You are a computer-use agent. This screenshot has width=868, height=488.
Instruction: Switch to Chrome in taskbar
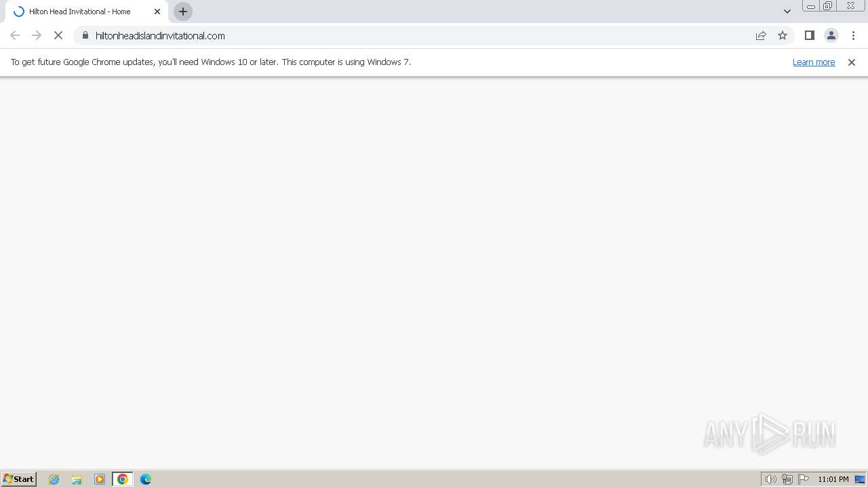(123, 479)
